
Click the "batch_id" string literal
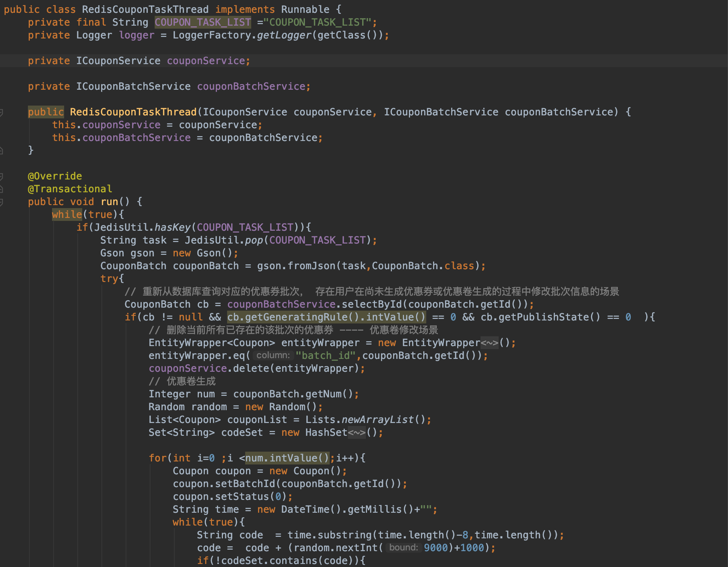[326, 356]
